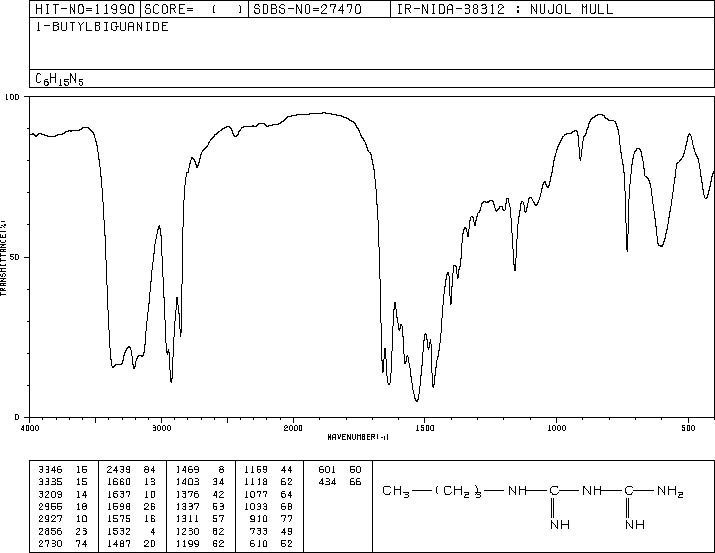Click the WAVENUMBER axis title
This screenshot has width=715, height=553.
click(x=358, y=437)
